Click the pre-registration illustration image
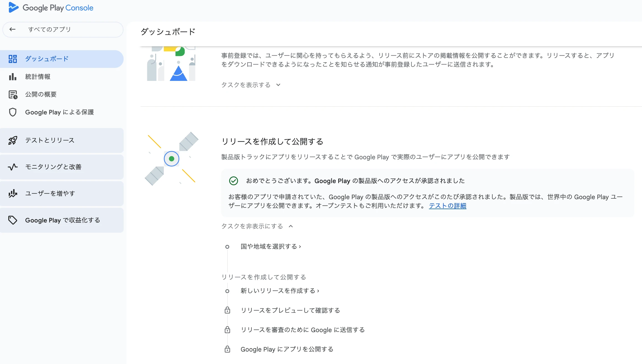Image resolution: width=642 pixels, height=364 pixels. (x=171, y=64)
